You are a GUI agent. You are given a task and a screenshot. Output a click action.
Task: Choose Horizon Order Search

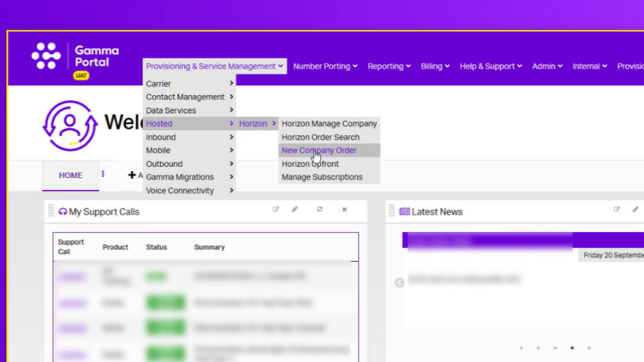pyautogui.click(x=329, y=137)
